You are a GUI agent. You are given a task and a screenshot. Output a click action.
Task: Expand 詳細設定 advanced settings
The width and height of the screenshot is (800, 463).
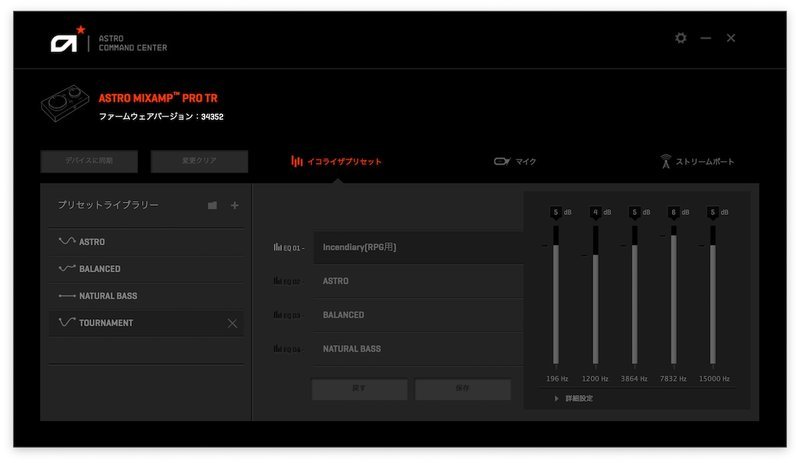click(x=573, y=398)
